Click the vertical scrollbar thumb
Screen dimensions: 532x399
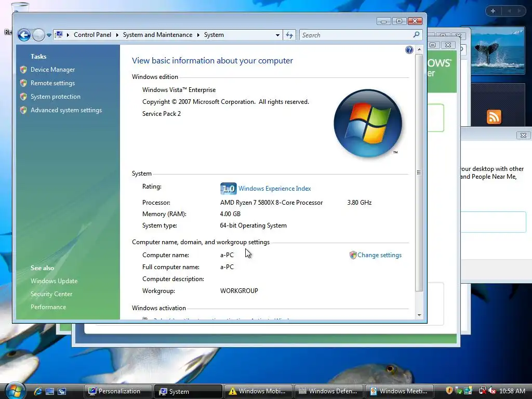coord(419,172)
